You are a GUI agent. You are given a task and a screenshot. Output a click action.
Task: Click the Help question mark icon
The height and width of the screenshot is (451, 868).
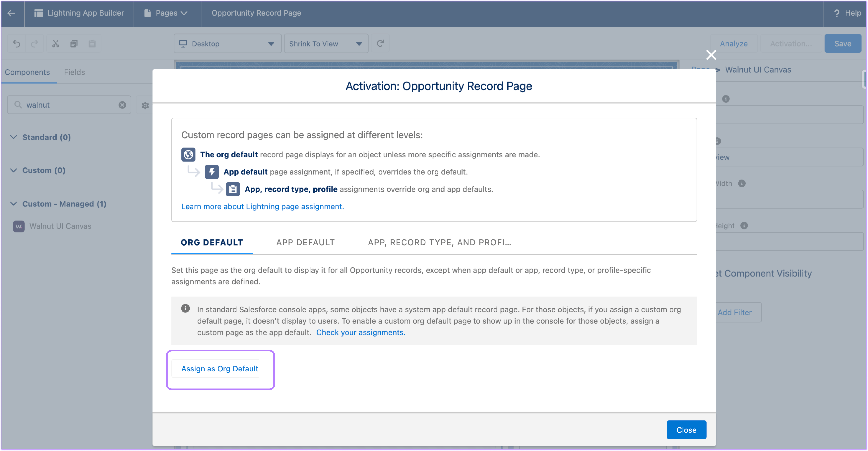point(836,13)
